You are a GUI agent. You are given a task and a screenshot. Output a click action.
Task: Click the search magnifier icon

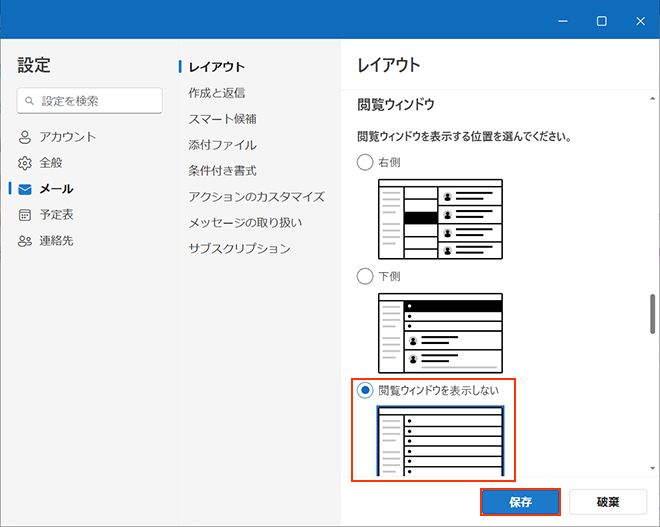pos(31,101)
